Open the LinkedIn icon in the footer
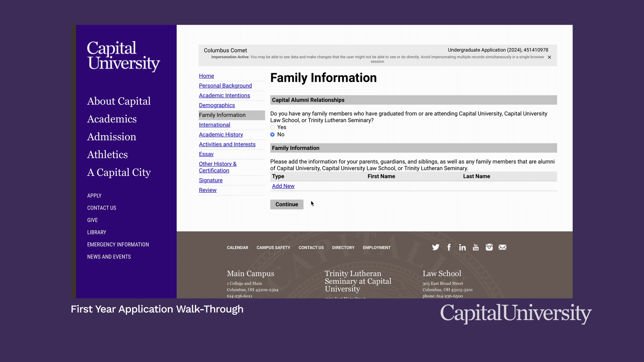 462,247
